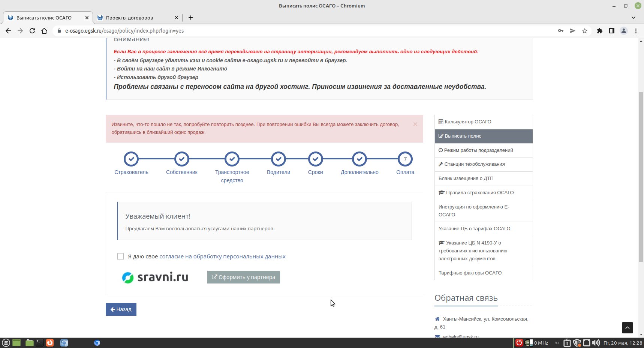The height and width of the screenshot is (348, 644).
Task: Go back with the Назад button
Action: pos(121,309)
